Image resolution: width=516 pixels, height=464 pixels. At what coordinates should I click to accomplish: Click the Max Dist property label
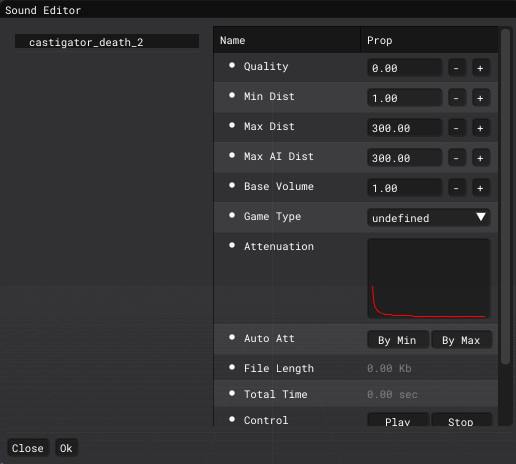click(x=269, y=126)
